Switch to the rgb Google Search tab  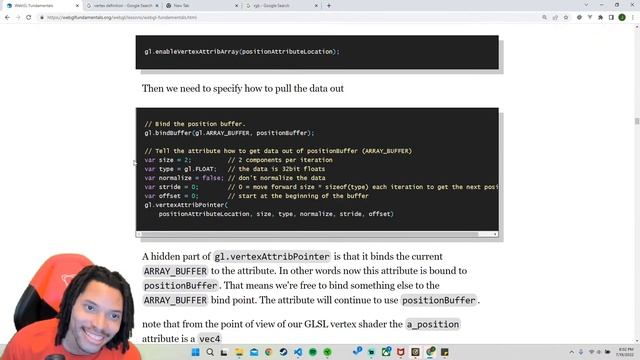pos(281,6)
